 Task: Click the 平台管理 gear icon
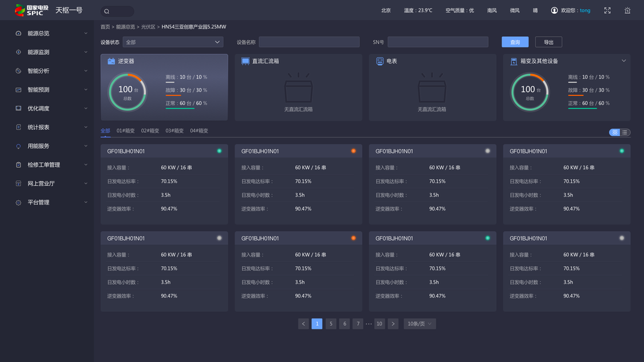19,202
